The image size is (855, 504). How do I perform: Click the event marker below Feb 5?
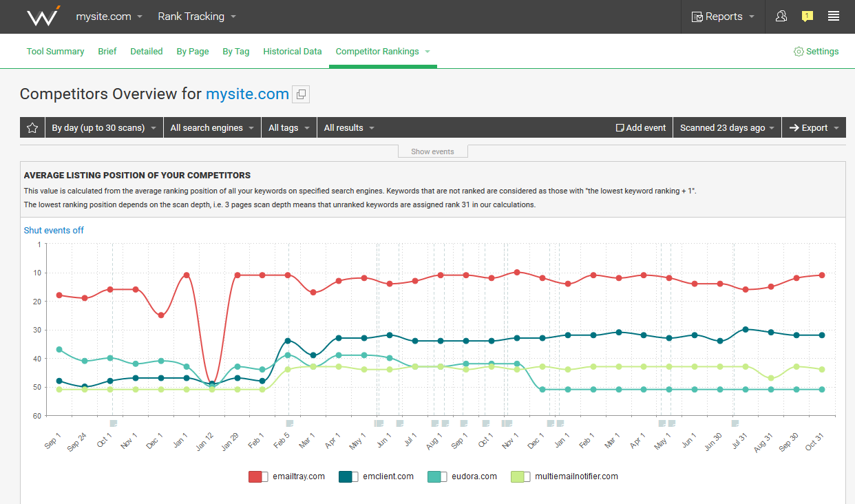(x=290, y=423)
